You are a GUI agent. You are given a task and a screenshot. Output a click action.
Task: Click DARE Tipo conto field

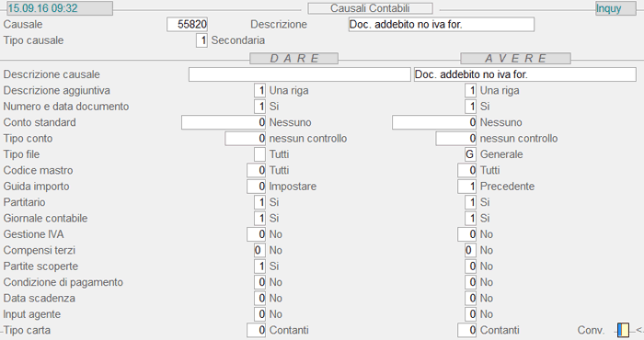pos(246,138)
